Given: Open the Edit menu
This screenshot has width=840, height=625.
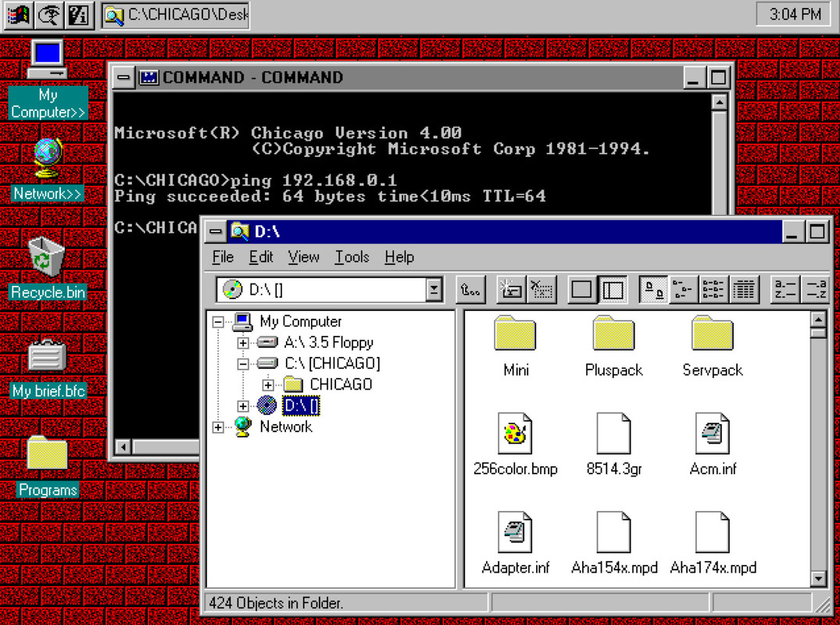Looking at the screenshot, I should [x=261, y=257].
